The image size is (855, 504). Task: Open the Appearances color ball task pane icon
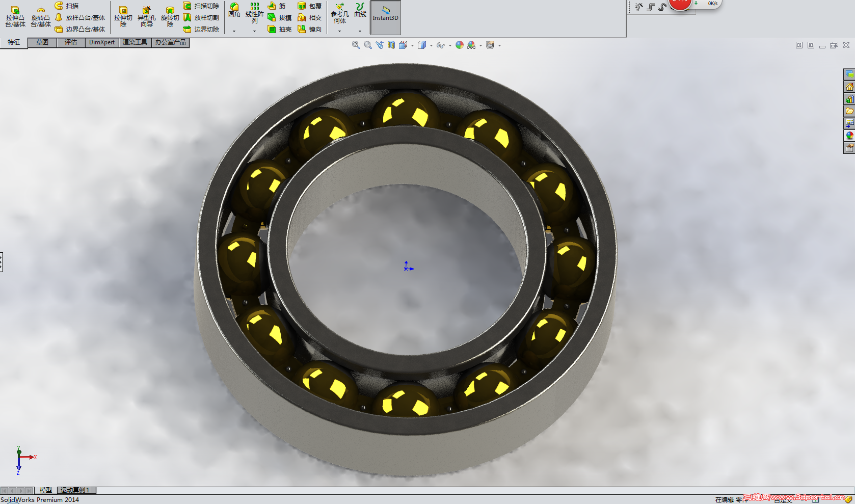[x=849, y=136]
